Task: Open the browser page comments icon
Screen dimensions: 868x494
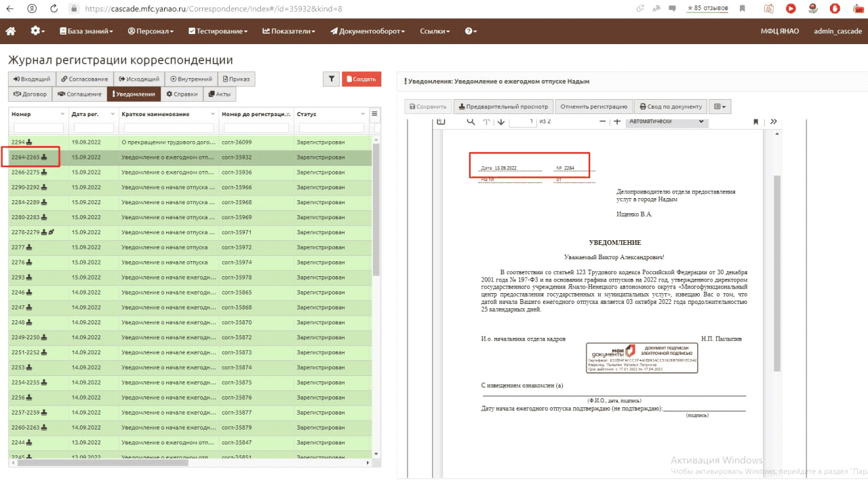Action: click(x=672, y=8)
